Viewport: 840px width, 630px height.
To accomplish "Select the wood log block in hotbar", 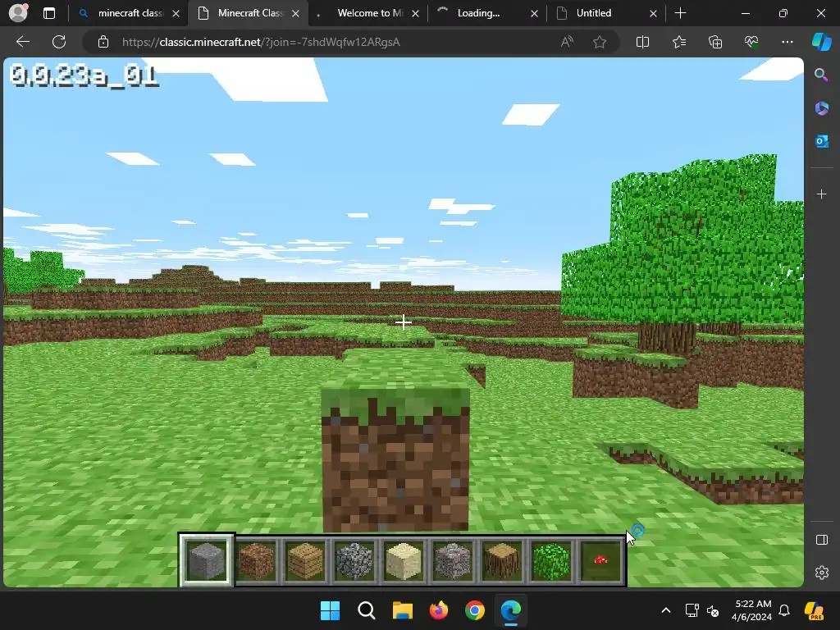I will 501,560.
